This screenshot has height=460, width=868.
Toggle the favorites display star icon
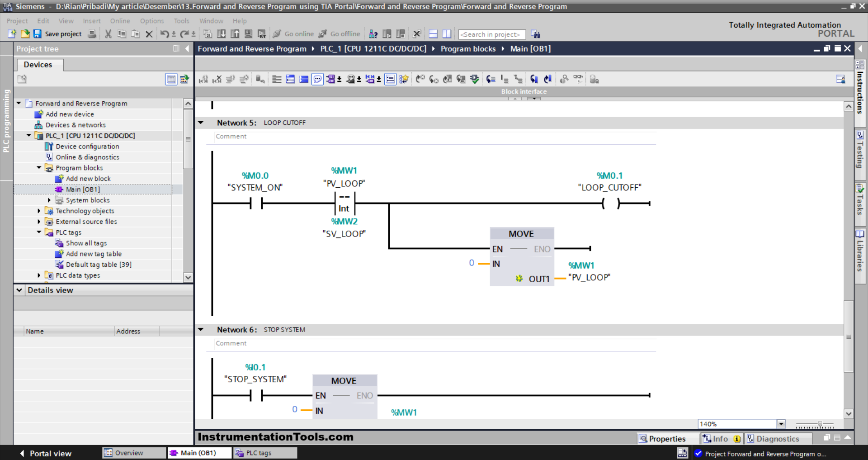pos(404,79)
